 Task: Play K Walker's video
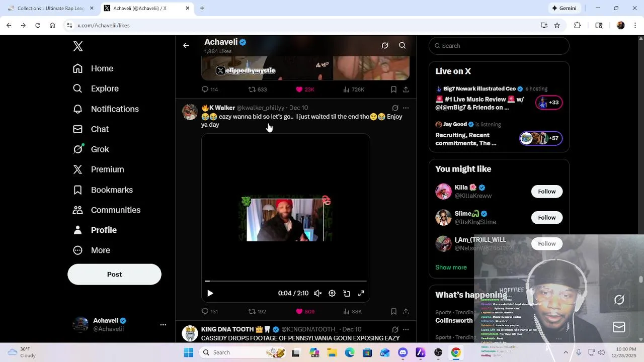coord(210,294)
